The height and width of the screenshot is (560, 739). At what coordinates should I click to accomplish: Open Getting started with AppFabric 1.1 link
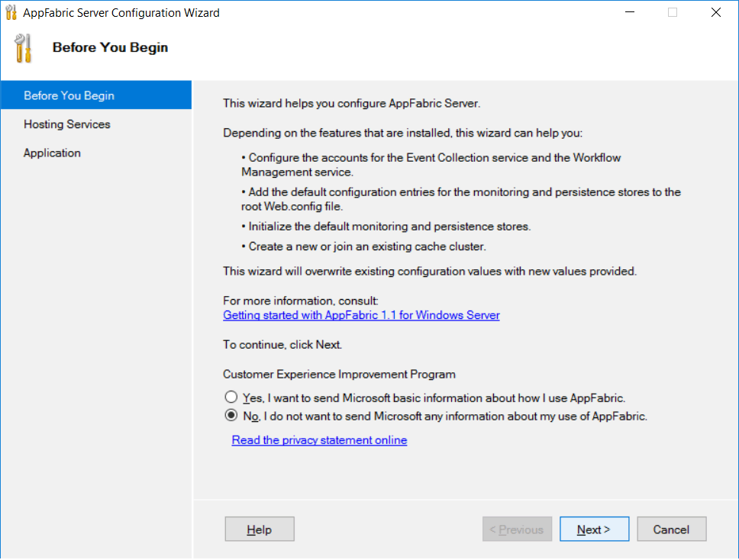(361, 315)
